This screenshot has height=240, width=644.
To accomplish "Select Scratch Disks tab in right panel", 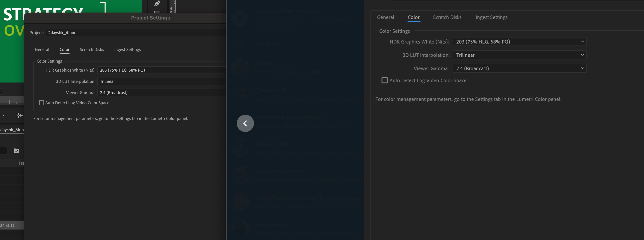I will tap(447, 17).
